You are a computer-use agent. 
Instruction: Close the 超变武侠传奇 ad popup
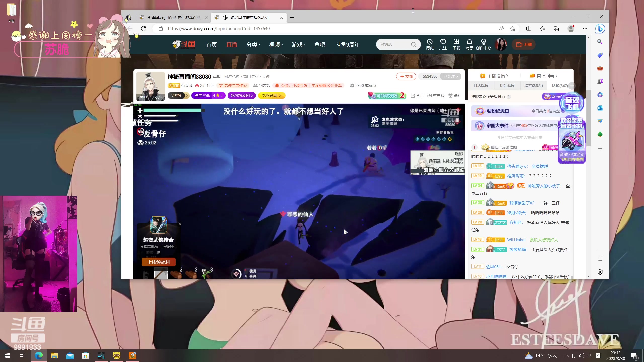point(180,224)
